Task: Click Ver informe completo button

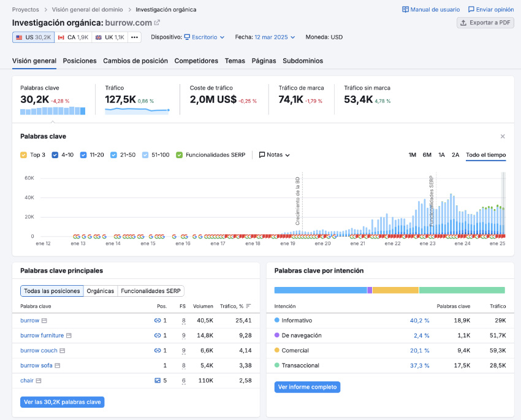Action: [307, 387]
